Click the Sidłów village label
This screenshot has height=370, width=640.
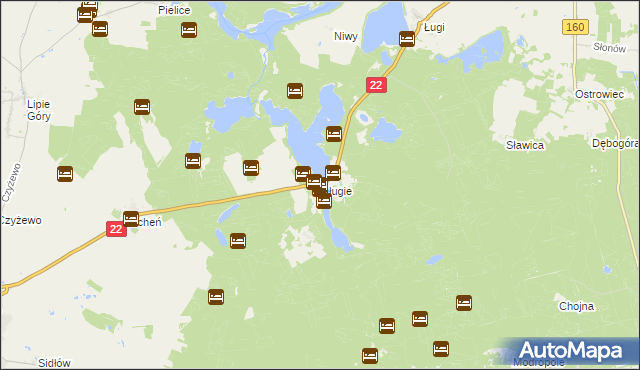tap(54, 363)
